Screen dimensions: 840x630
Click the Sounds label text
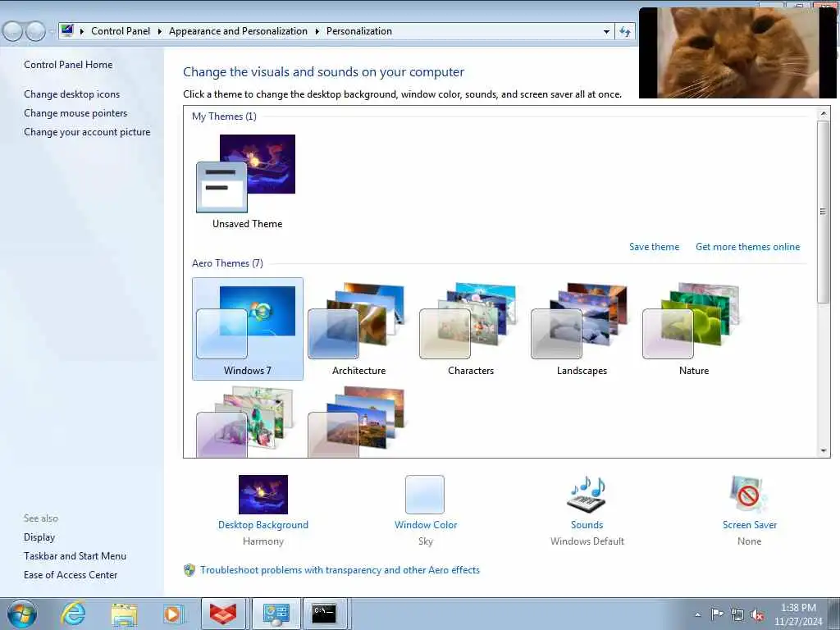tap(587, 525)
